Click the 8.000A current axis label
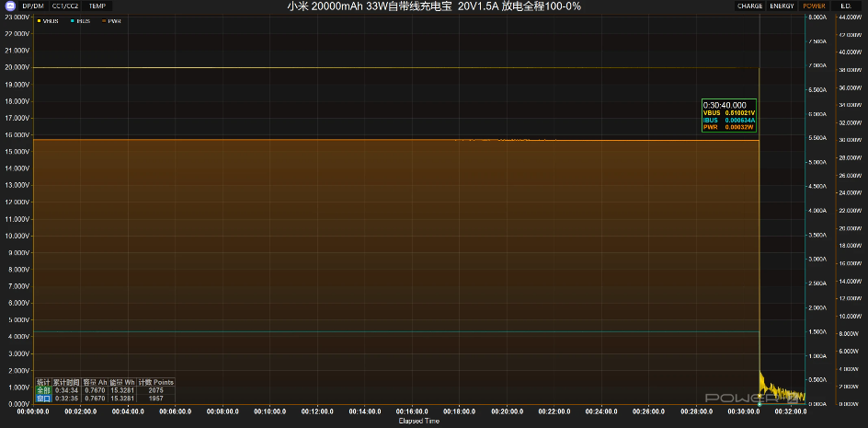This screenshot has height=428, width=868. point(817,17)
